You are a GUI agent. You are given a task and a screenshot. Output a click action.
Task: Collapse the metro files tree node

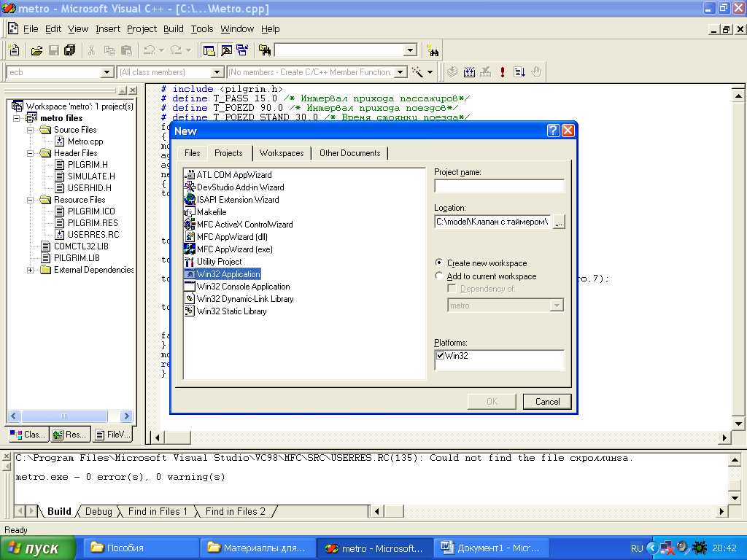tap(17, 118)
